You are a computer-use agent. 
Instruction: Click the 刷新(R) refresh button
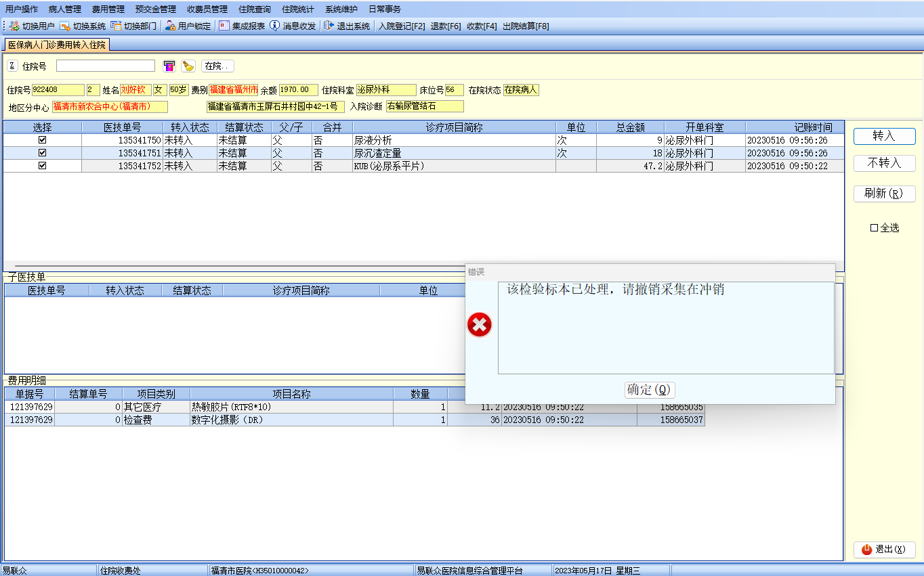(x=884, y=194)
